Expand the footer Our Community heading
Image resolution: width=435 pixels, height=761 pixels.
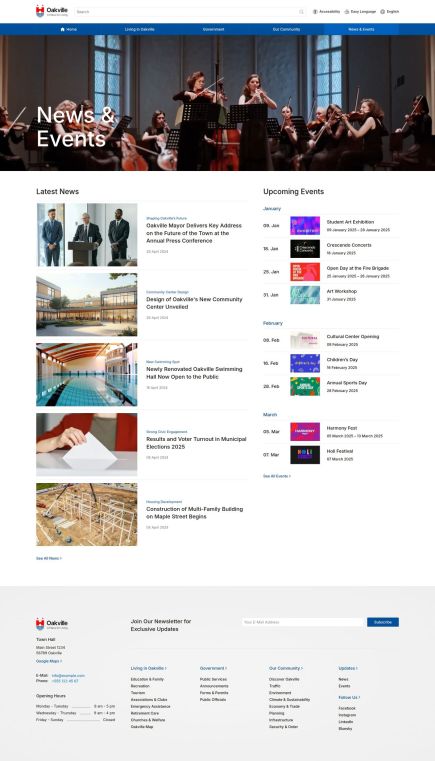[285, 668]
